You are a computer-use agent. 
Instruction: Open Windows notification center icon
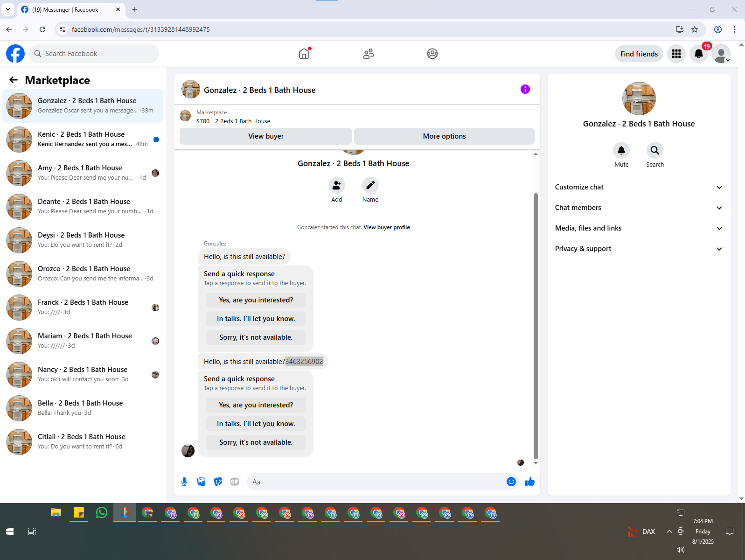point(730,532)
